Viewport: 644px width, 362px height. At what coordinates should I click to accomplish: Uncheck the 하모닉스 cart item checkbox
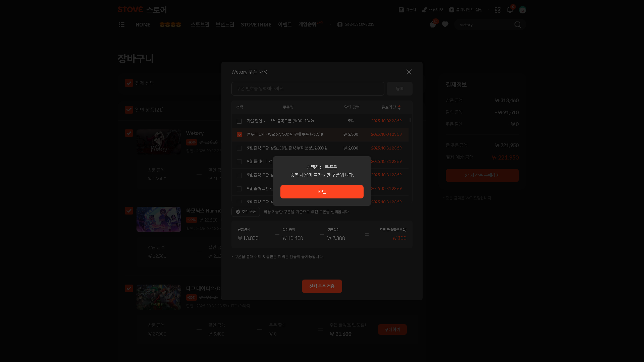[129, 211]
